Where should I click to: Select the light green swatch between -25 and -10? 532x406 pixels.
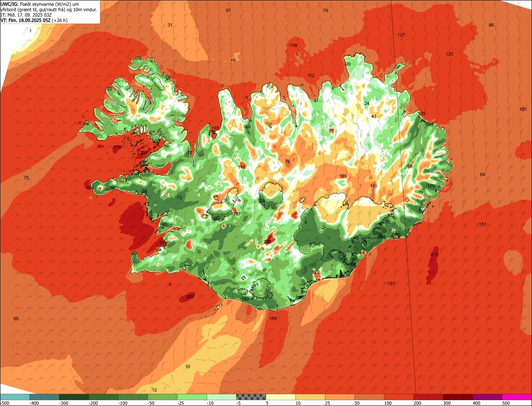[x=192, y=397]
